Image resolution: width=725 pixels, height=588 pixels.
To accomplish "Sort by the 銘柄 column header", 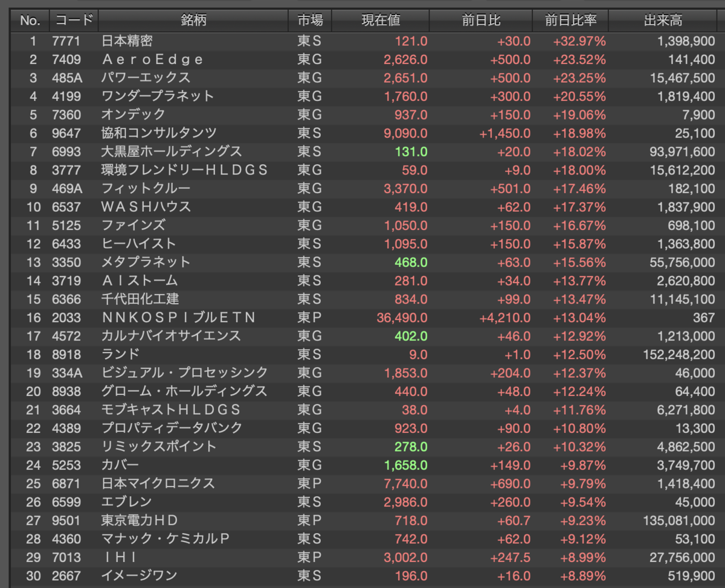I will 193,21.
